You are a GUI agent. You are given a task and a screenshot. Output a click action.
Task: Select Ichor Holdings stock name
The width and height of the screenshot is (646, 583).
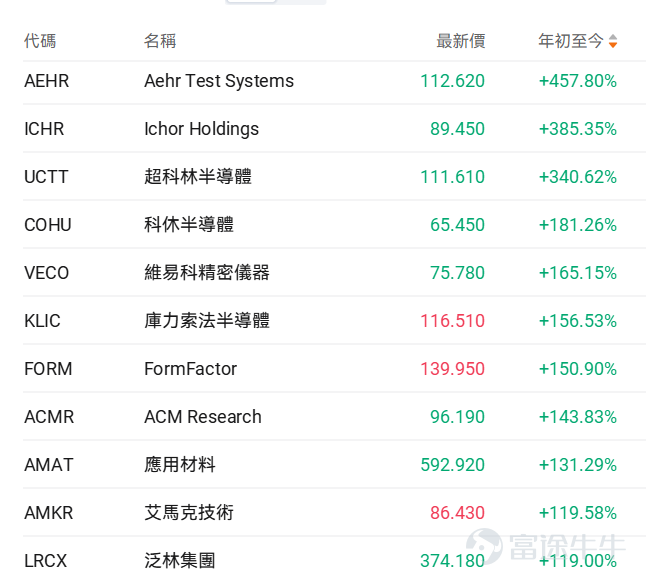point(201,129)
